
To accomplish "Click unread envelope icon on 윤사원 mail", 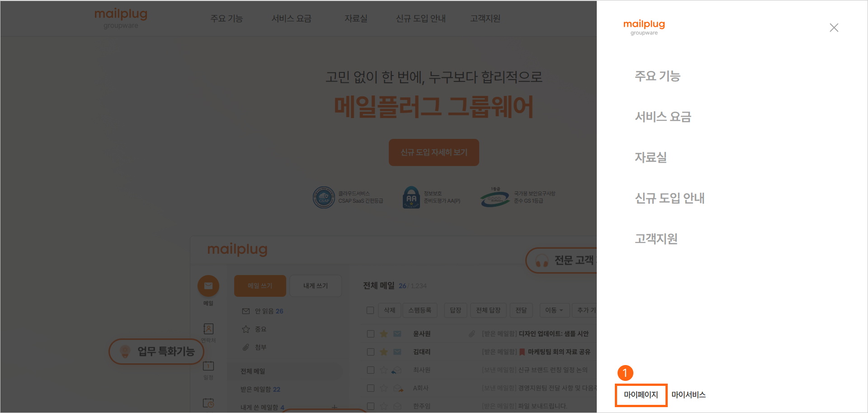I will click(x=397, y=334).
